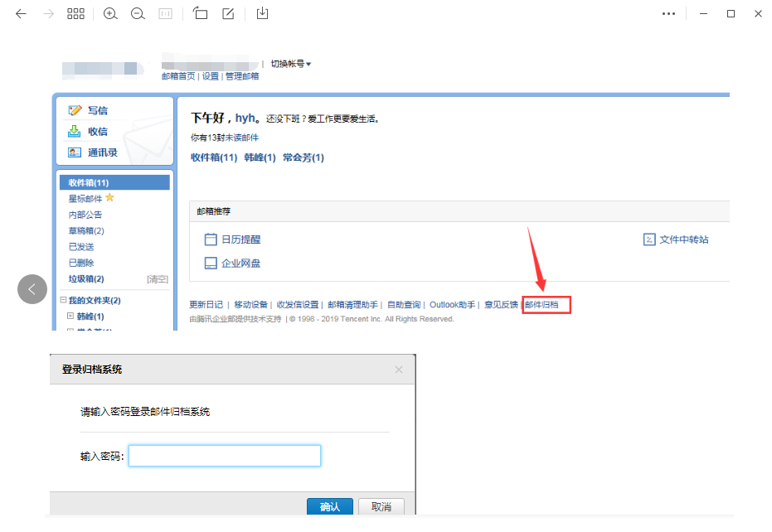Open the 设置 link in header

pyautogui.click(x=211, y=76)
